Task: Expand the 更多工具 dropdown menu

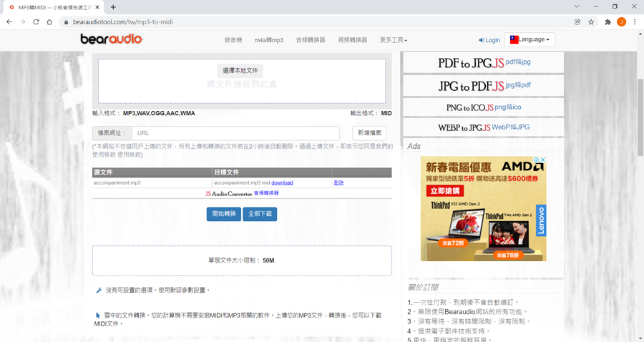Action: pyautogui.click(x=394, y=40)
